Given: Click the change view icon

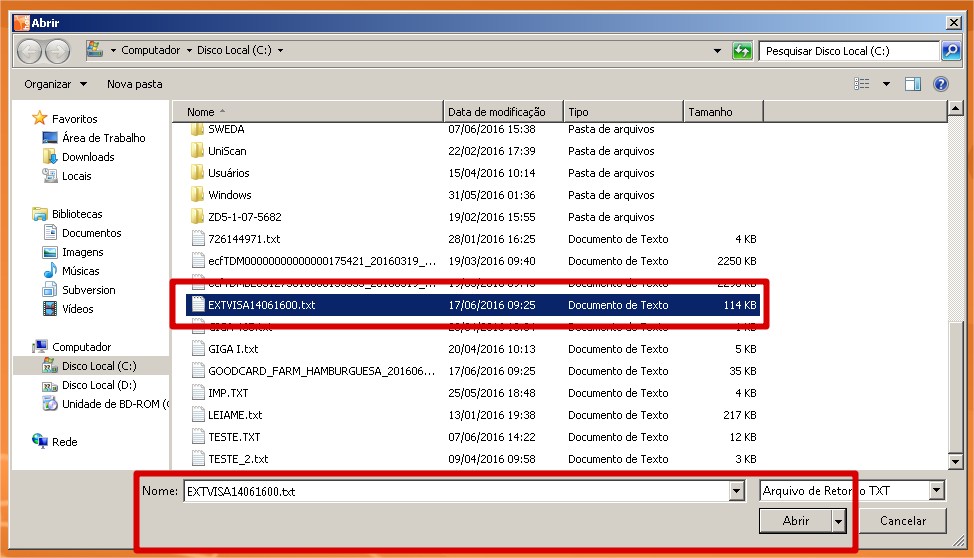Looking at the screenshot, I should (862, 85).
